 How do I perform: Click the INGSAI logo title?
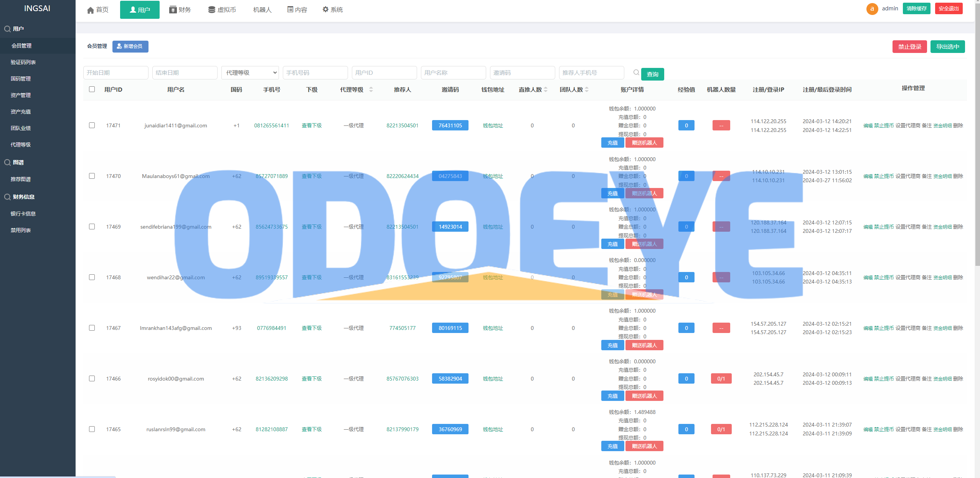(x=37, y=8)
